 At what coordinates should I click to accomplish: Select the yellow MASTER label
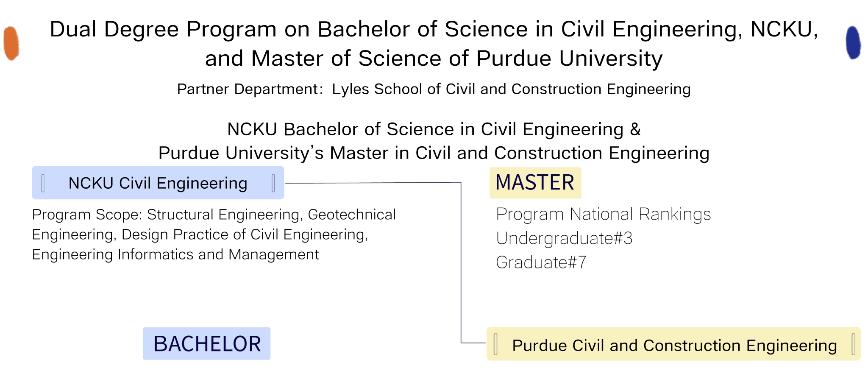click(x=535, y=183)
